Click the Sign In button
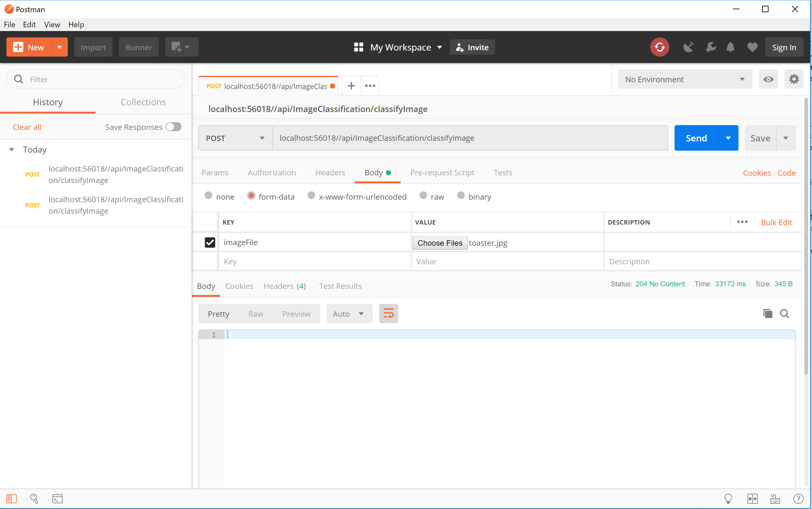This screenshot has width=812, height=509. (784, 47)
